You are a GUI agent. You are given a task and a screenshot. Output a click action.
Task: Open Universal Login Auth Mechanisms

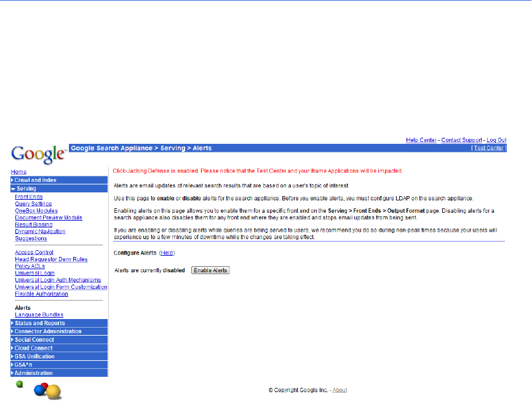pyautogui.click(x=58, y=280)
